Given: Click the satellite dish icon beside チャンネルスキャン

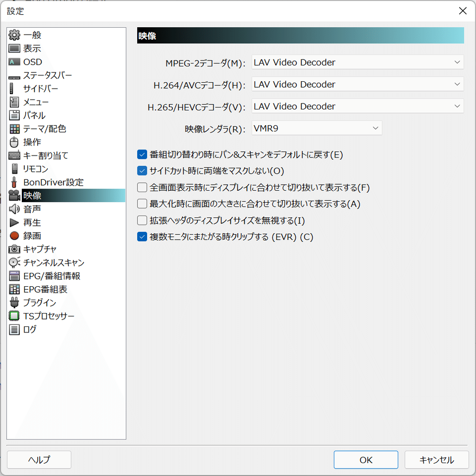Looking at the screenshot, I should (x=14, y=263).
